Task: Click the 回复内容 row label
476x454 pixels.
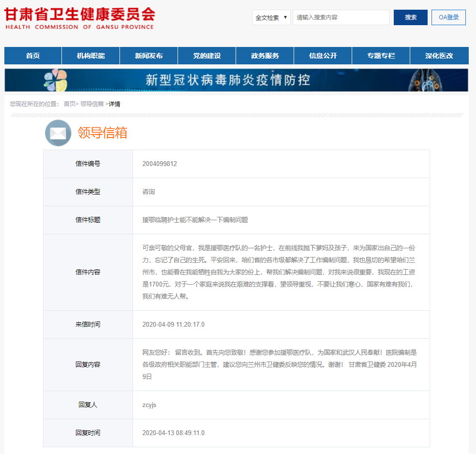Action: tap(88, 364)
